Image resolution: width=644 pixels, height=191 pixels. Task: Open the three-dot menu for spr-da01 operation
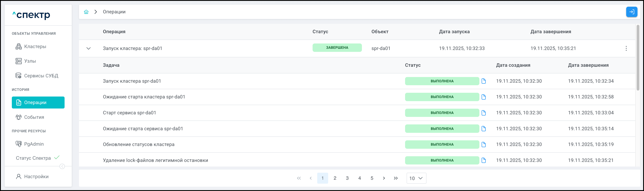click(x=626, y=48)
